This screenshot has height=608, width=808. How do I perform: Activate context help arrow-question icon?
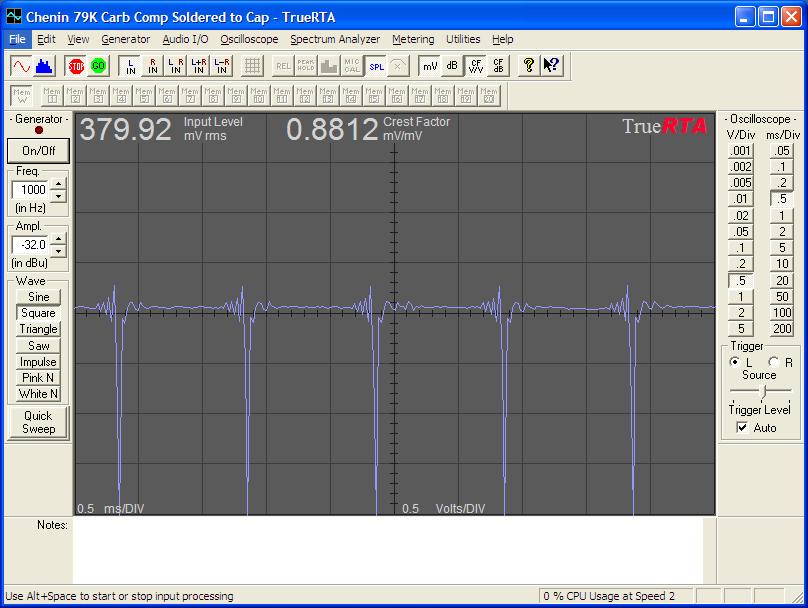[x=551, y=66]
